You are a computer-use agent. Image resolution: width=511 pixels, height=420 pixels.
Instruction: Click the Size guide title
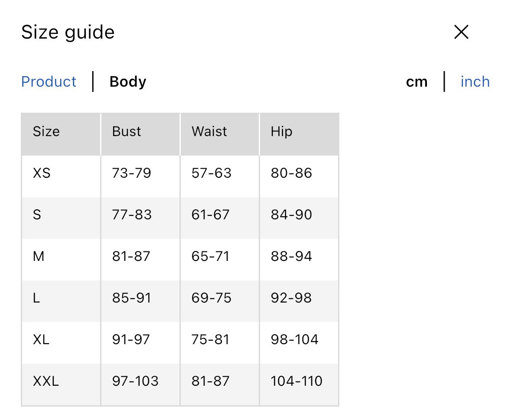[x=68, y=33]
